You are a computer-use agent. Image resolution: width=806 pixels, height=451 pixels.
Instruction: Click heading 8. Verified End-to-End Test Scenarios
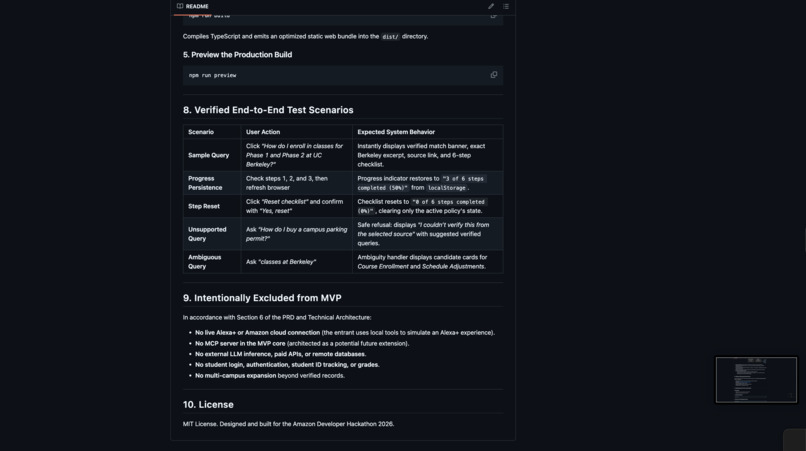tap(268, 110)
